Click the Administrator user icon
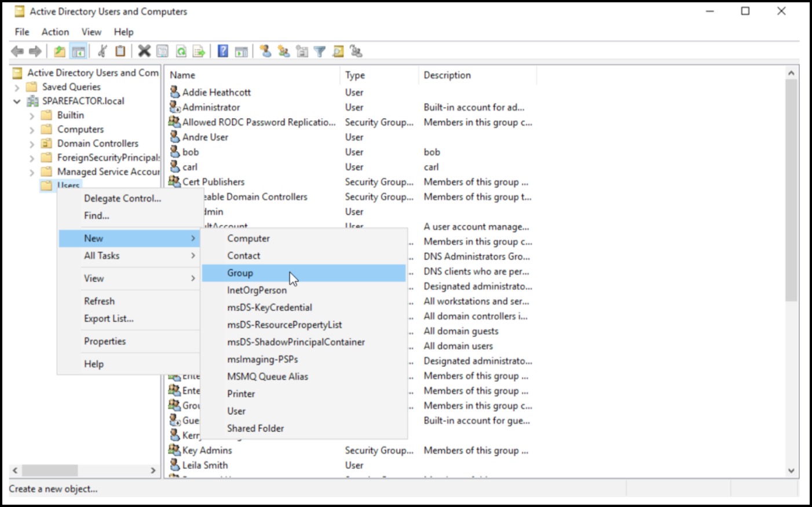812x507 pixels. click(174, 107)
